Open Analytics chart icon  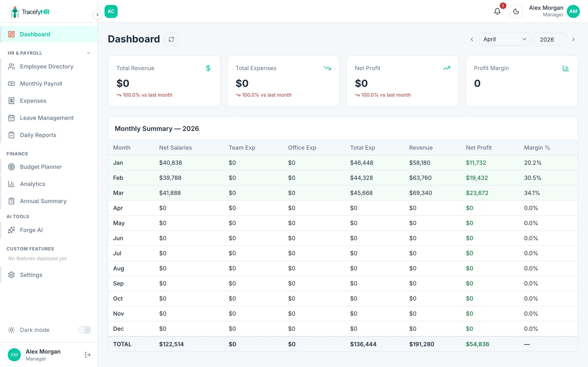click(x=11, y=184)
